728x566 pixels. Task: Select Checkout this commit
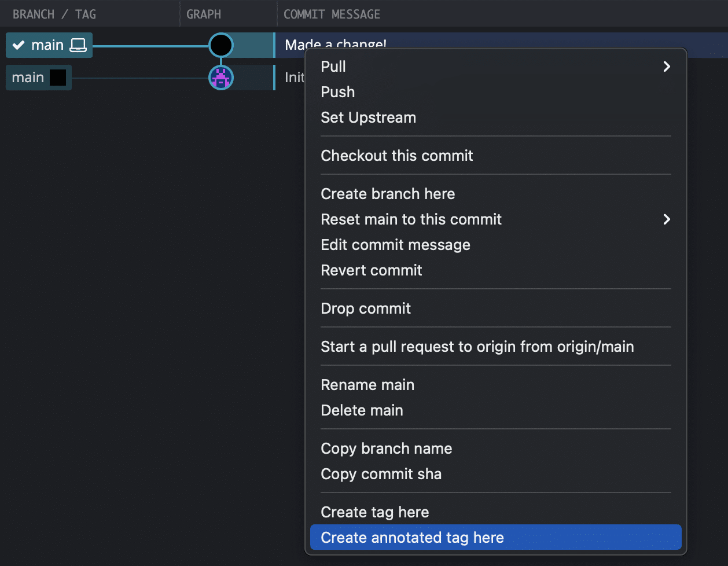coord(397,155)
